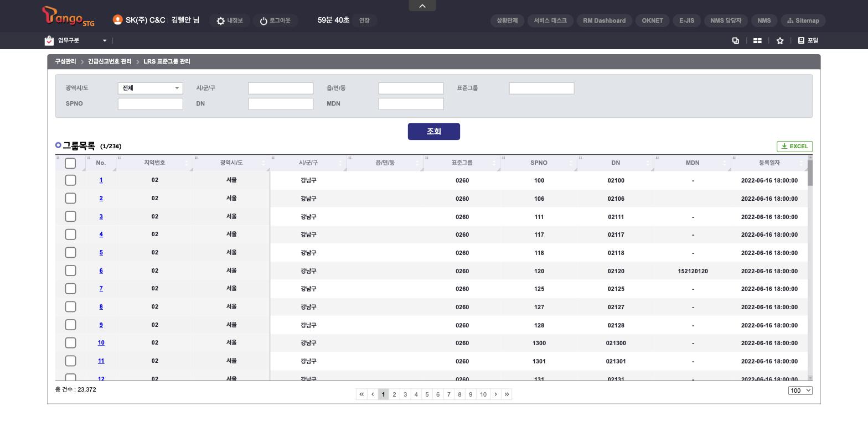Open the user profile avatar icon
Image resolution: width=868 pixels, height=427 pixels.
(117, 20)
